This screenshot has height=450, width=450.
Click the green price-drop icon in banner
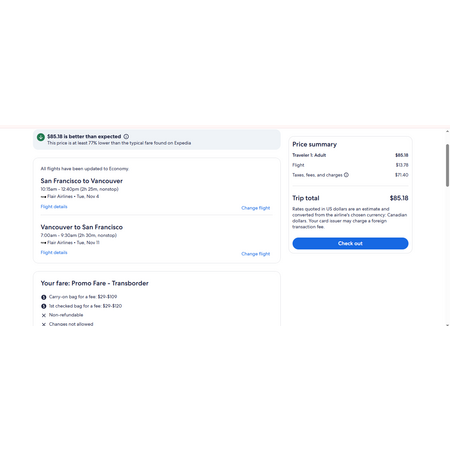[41, 137]
